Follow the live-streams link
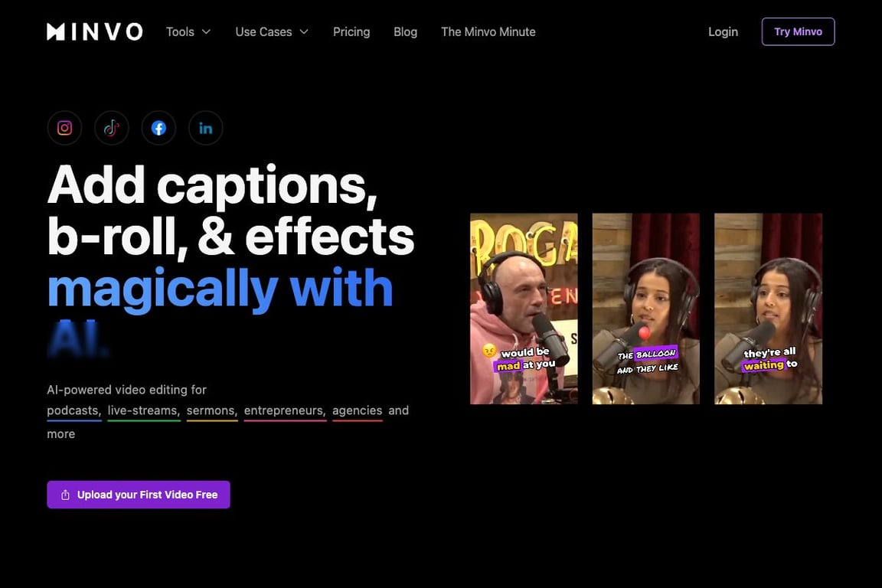Image resolution: width=882 pixels, height=588 pixels. pos(144,411)
